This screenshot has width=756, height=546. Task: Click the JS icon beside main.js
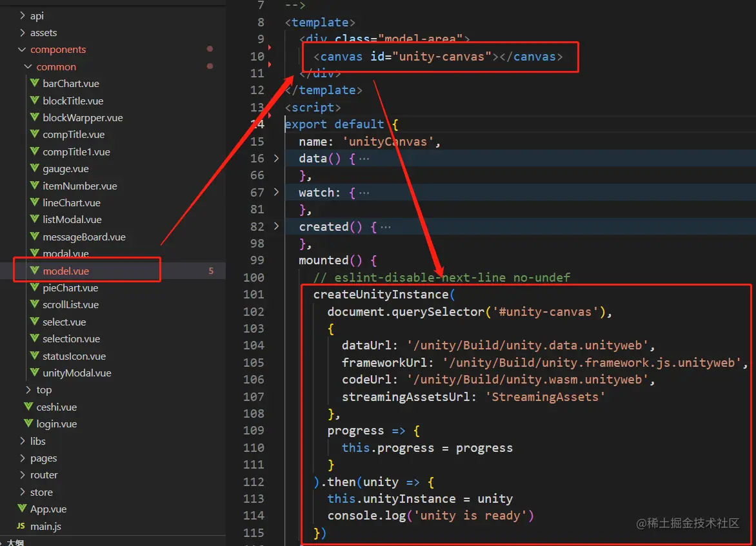[21, 526]
